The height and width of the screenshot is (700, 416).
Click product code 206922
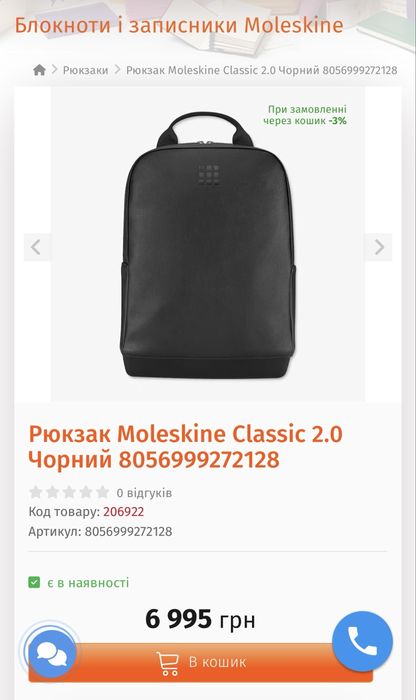tap(124, 512)
